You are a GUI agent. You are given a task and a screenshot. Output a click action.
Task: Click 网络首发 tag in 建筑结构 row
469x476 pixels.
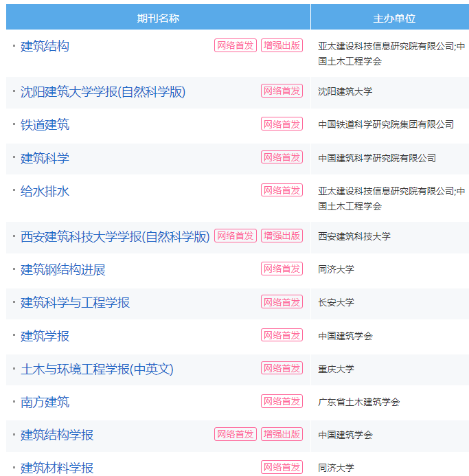[236, 45]
